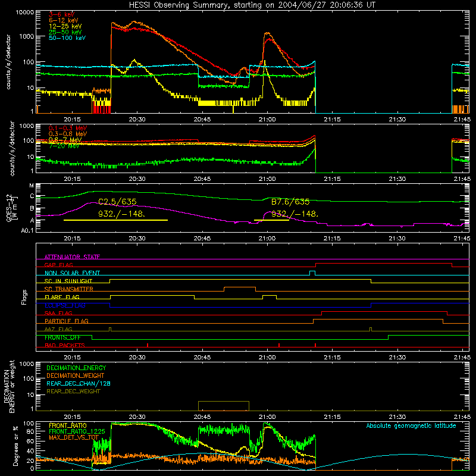This screenshot has height=476, width=476.
Task: Click the Flags axis title
Action: pos(24,297)
